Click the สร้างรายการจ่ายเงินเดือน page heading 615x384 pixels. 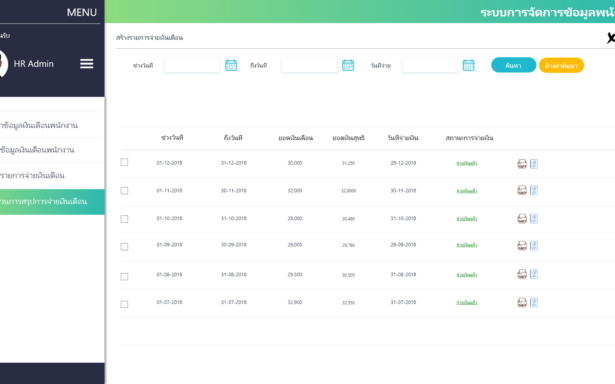[x=149, y=38]
